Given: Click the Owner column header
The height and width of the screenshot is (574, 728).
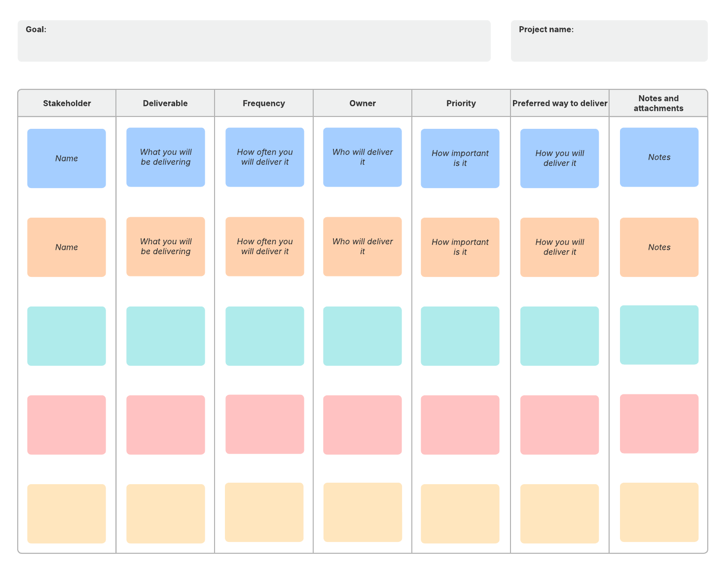Looking at the screenshot, I should pos(363,103).
